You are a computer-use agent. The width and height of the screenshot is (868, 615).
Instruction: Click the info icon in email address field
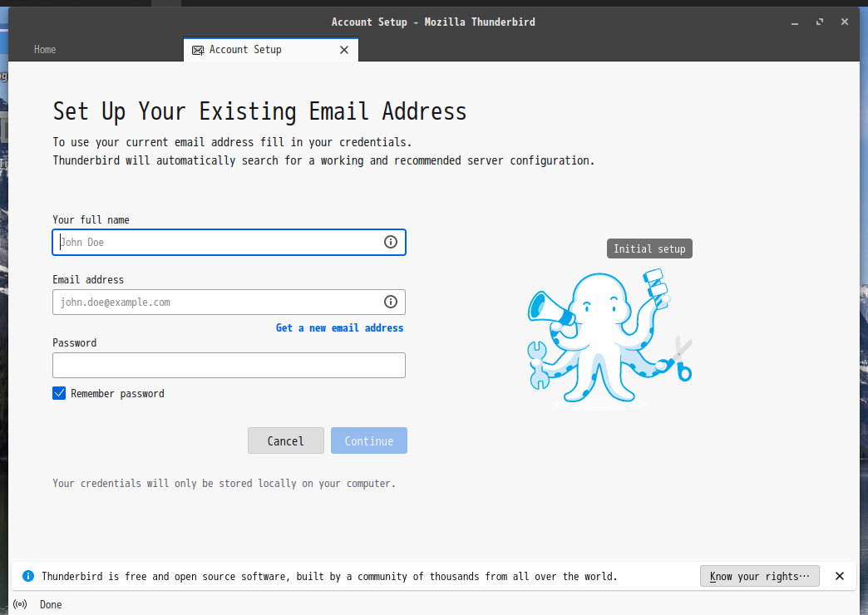coord(390,302)
